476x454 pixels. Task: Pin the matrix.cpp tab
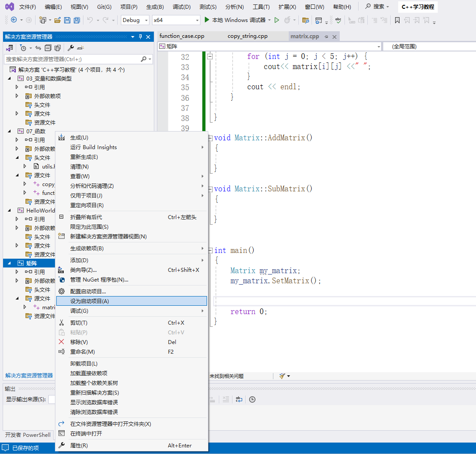(x=326, y=37)
